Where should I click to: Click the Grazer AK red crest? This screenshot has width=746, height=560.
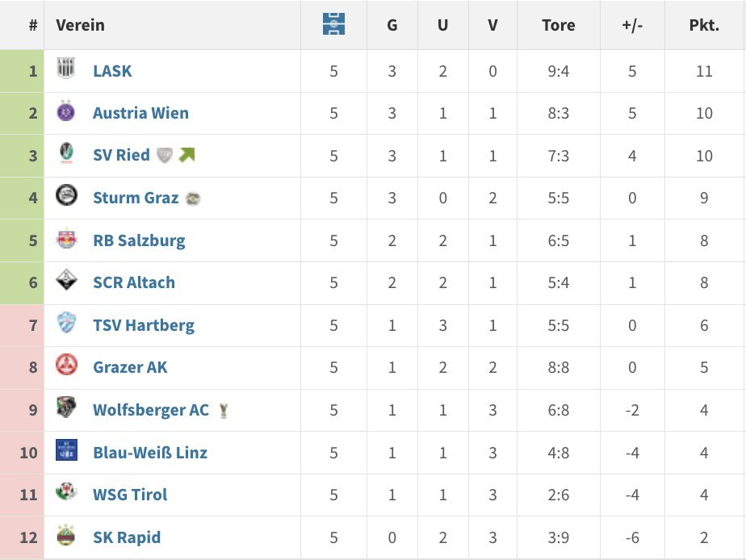[x=66, y=366]
